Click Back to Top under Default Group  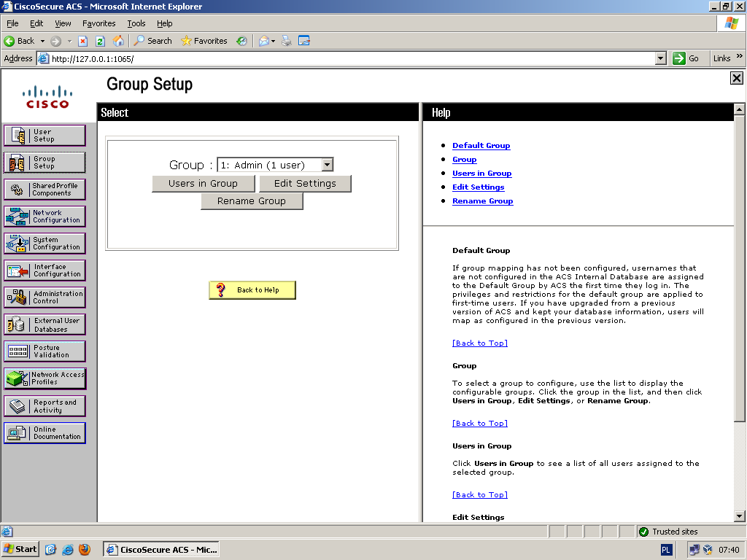[480, 343]
